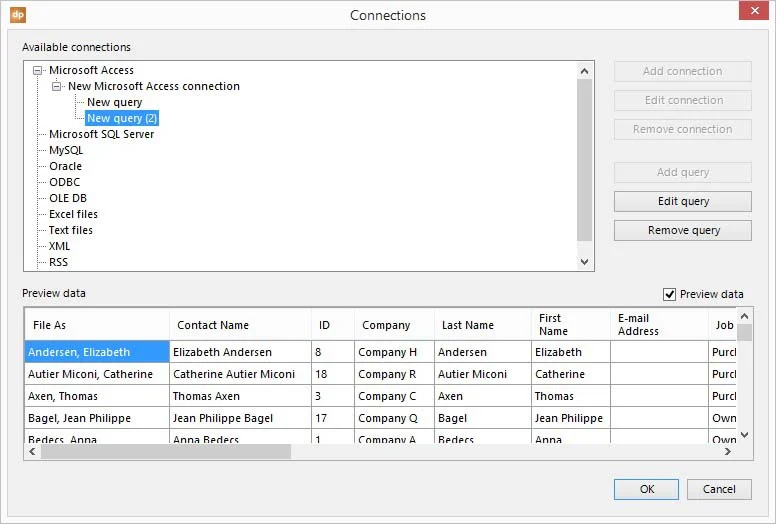Screen dimensions: 776x524
Task: Click the Last Name cell Axen
Action: click(x=483, y=396)
